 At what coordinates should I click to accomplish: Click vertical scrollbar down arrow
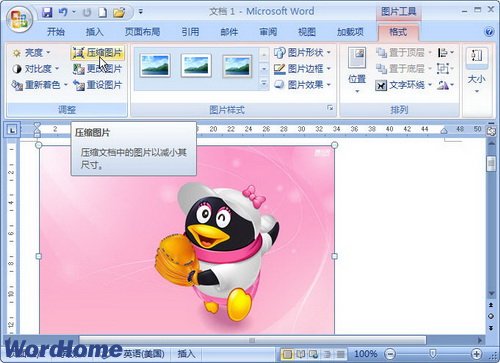[x=491, y=294]
